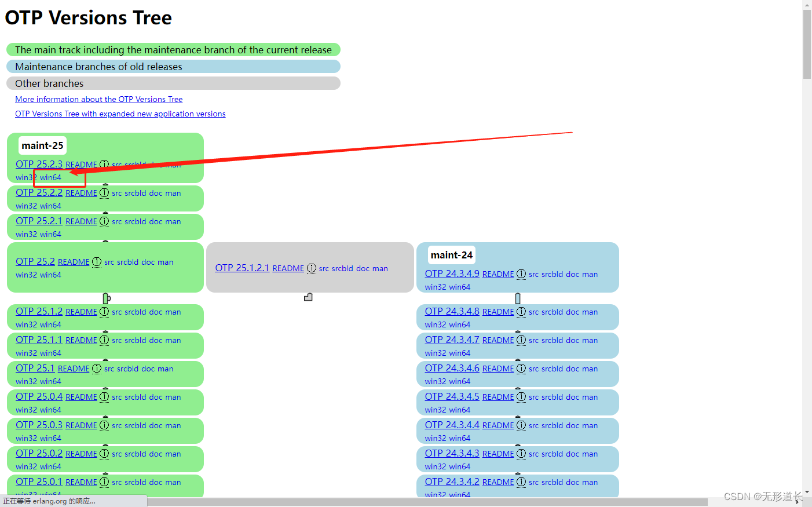Viewport: 812px width, 507px height.
Task: Open README for OTP 25.1
Action: tap(74, 369)
